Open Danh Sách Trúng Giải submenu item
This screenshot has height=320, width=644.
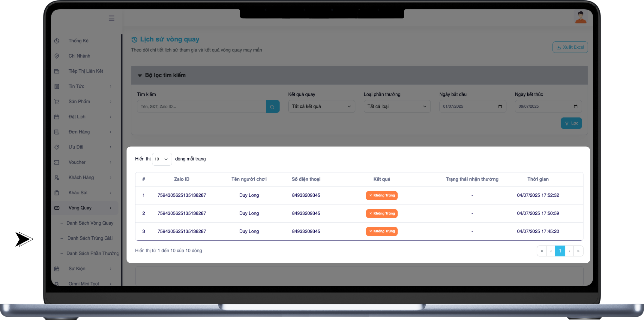click(x=90, y=238)
